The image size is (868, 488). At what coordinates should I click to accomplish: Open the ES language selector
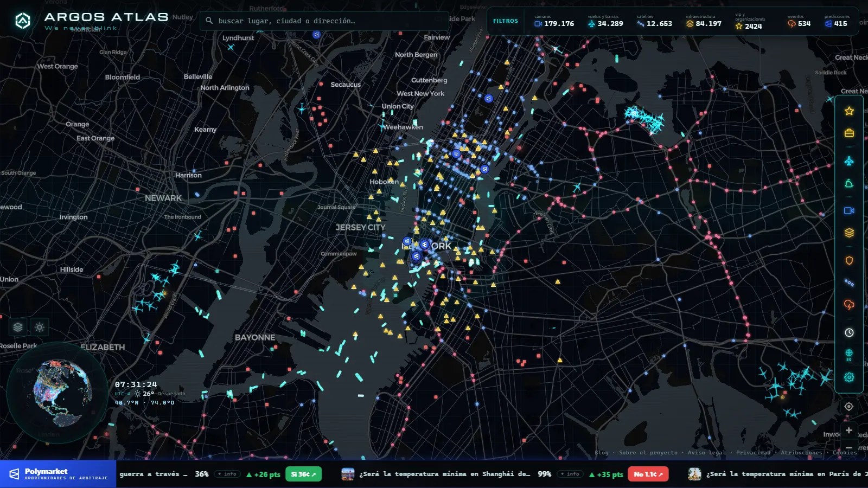(849, 355)
